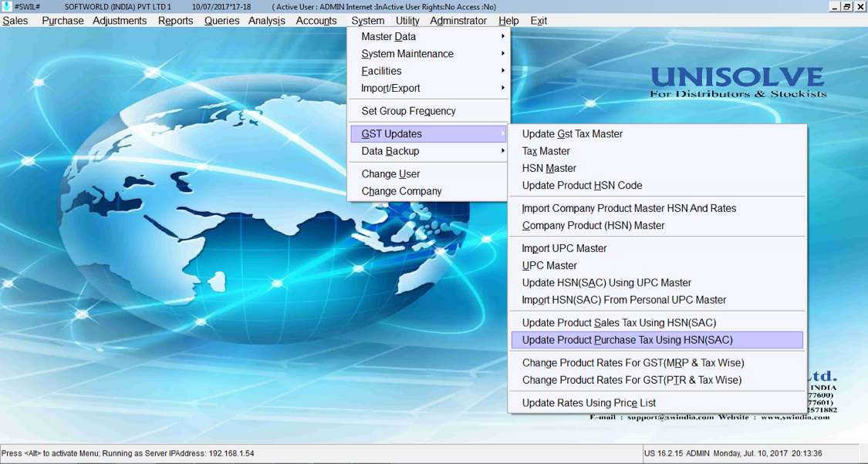Screen dimensions: 868x464
Task: Choose Import UPC Master
Action: (x=657, y=248)
